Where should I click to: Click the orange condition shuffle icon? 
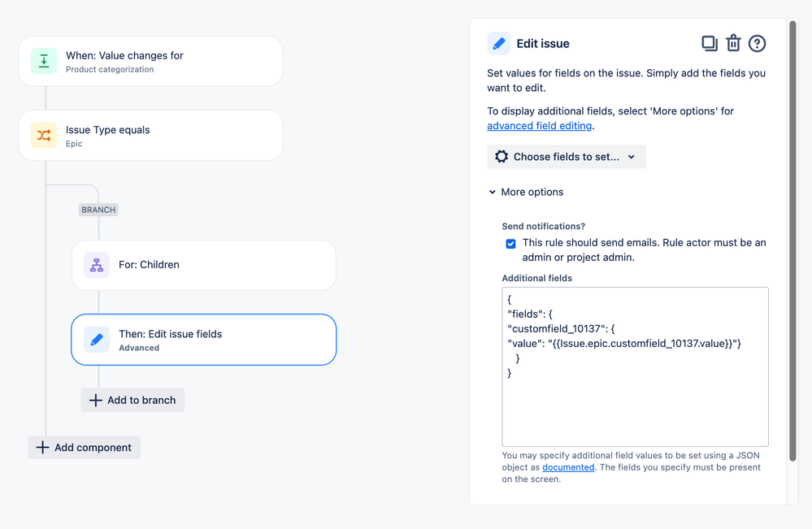pyautogui.click(x=44, y=136)
